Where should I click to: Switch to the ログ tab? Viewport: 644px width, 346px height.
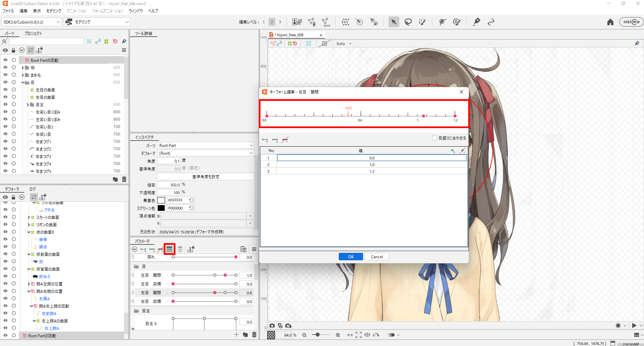tap(33, 189)
